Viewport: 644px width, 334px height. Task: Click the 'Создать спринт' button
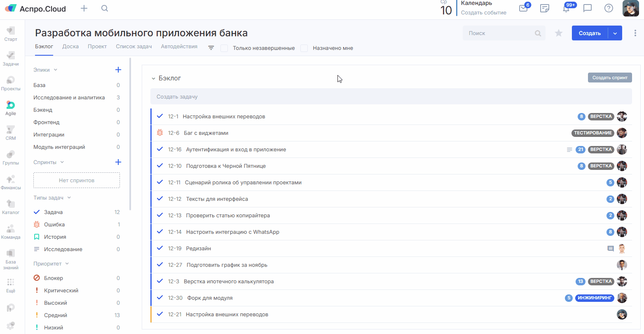click(x=609, y=78)
